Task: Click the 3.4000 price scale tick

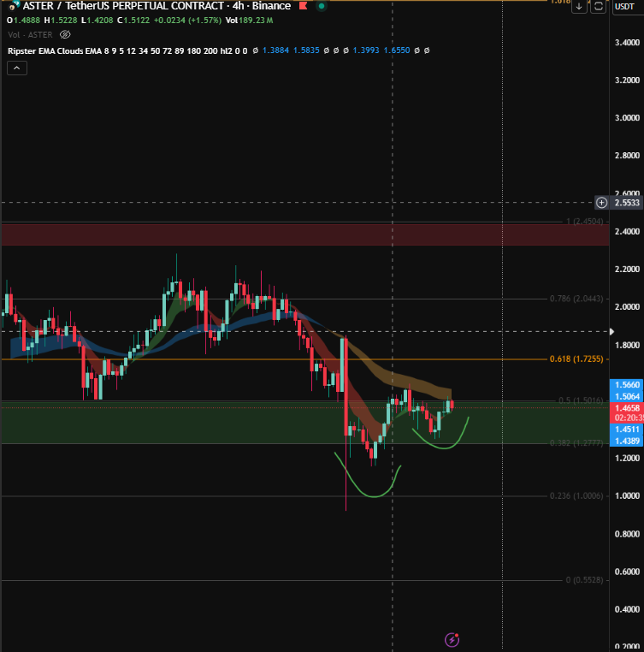Action: (x=627, y=43)
